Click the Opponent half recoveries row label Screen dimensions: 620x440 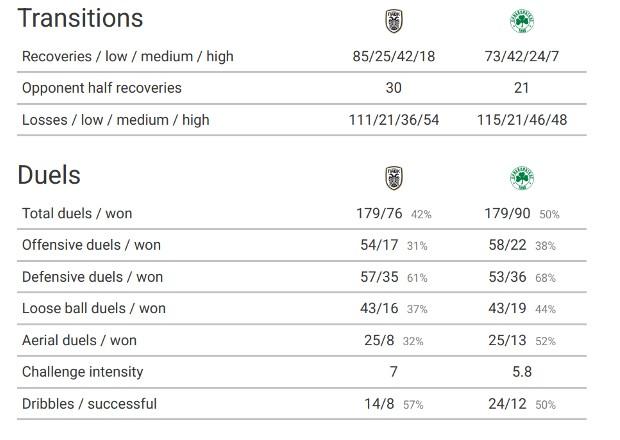tap(102, 88)
